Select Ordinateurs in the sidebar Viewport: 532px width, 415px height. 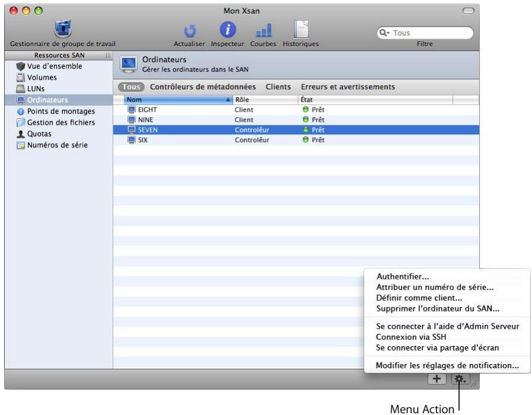click(59, 100)
